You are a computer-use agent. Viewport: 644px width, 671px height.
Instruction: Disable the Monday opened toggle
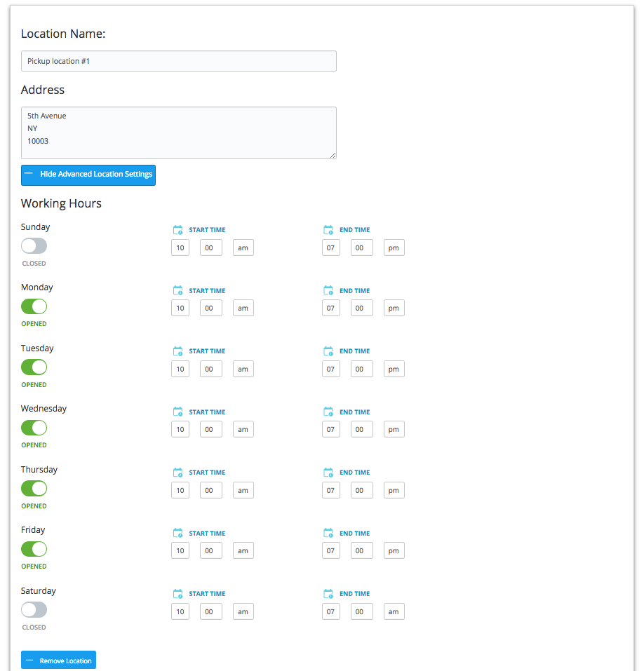pos(34,306)
